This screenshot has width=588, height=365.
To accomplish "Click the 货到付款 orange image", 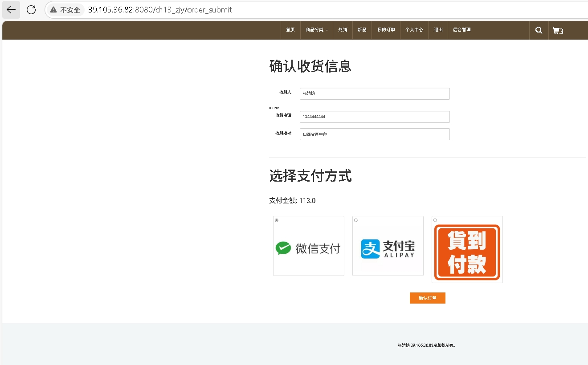I will click(x=467, y=252).
